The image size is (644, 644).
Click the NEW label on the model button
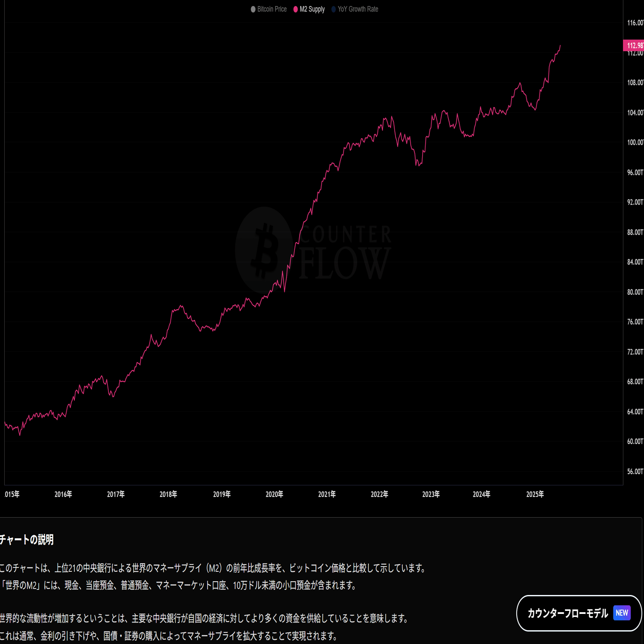[x=622, y=613]
